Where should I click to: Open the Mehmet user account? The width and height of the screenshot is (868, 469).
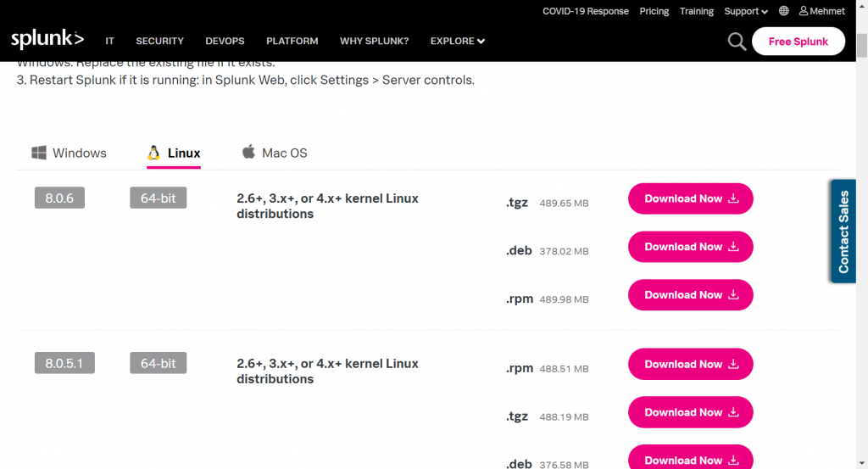tap(822, 11)
